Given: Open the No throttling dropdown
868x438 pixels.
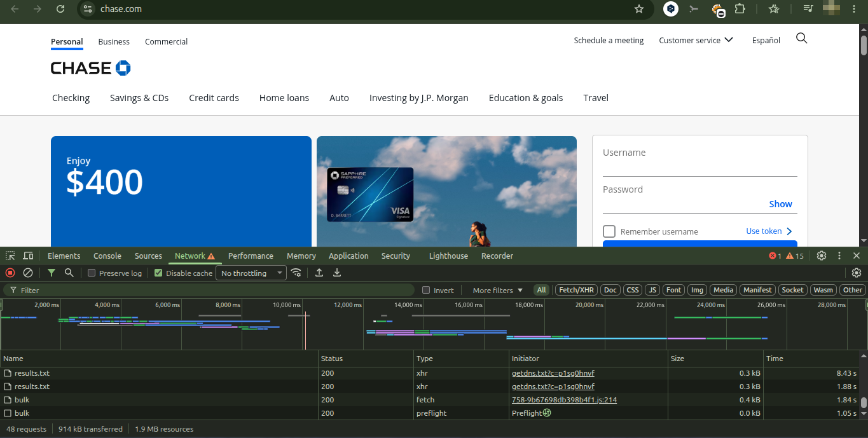Looking at the screenshot, I should [252, 273].
